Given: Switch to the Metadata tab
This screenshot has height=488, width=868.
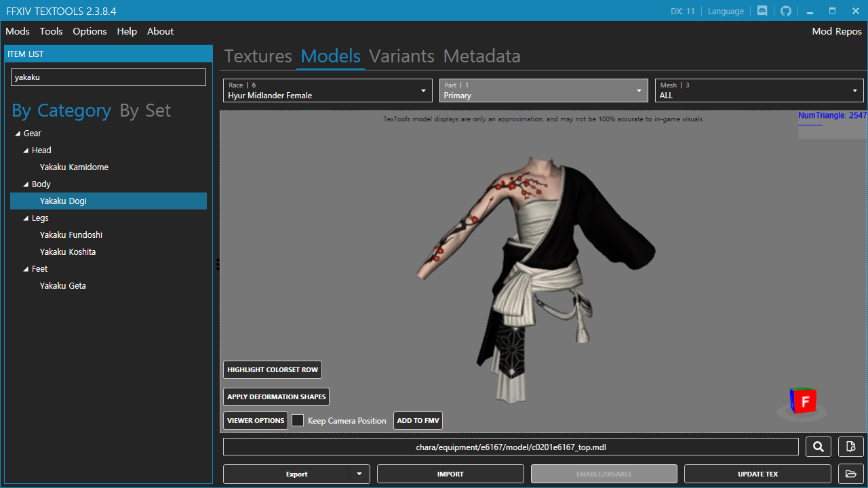Looking at the screenshot, I should (482, 56).
